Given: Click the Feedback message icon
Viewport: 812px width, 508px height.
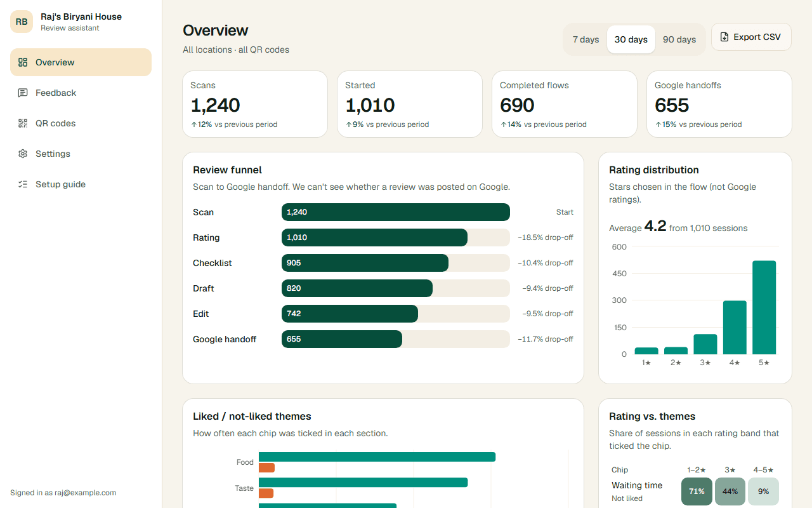Looking at the screenshot, I should [23, 93].
